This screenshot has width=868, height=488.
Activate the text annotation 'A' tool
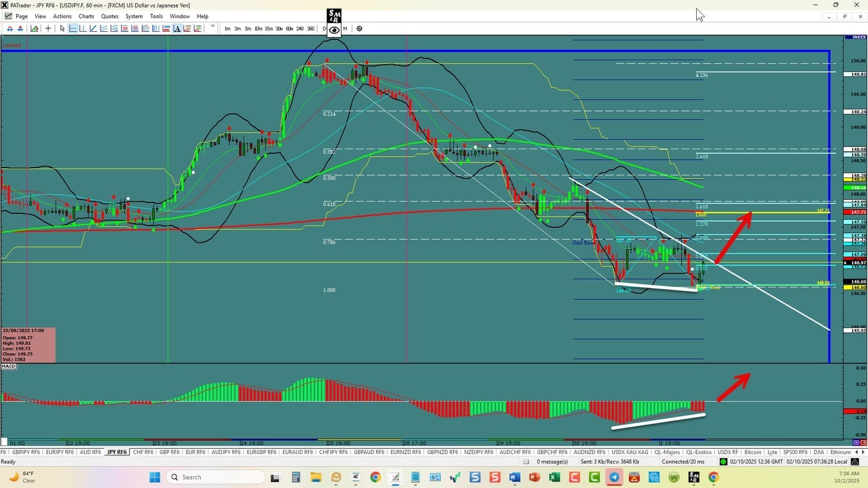click(177, 28)
